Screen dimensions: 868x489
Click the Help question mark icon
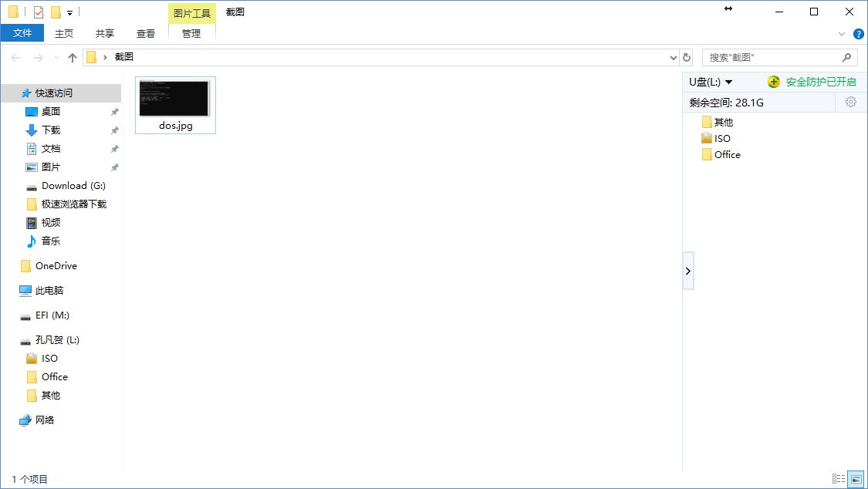tap(858, 34)
